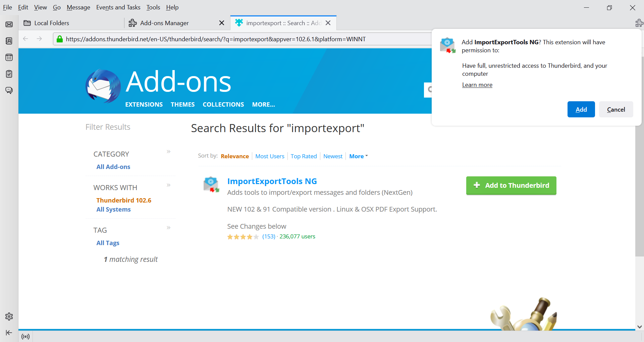The width and height of the screenshot is (644, 342).
Task: Click Cancel in the permission popup
Action: 616,109
